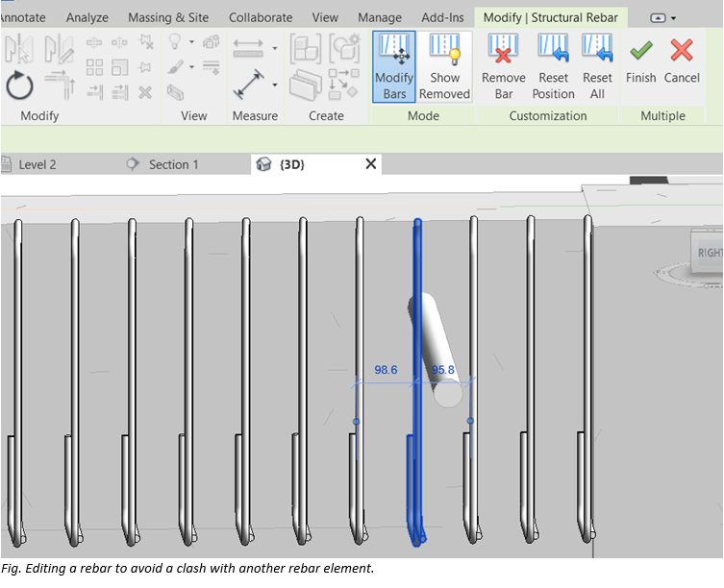Select the Split with Gap tool
724x588 pixels.
tap(119, 43)
